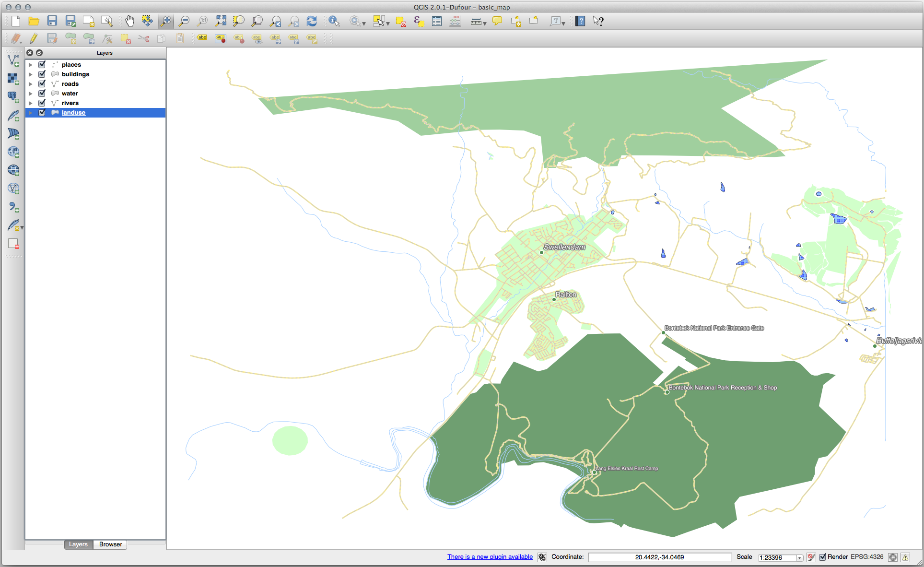924x567 pixels.
Task: Activate the Identify Features tool
Action: coord(334,21)
